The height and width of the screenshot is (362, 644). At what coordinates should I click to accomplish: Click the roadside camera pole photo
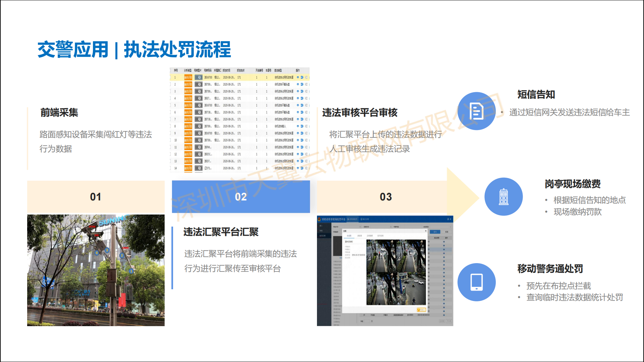[x=96, y=270]
